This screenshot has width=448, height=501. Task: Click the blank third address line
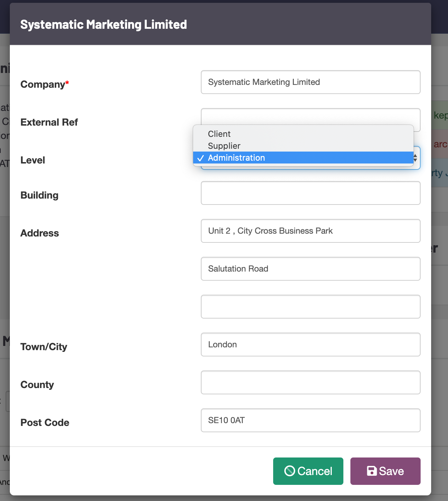tap(310, 307)
